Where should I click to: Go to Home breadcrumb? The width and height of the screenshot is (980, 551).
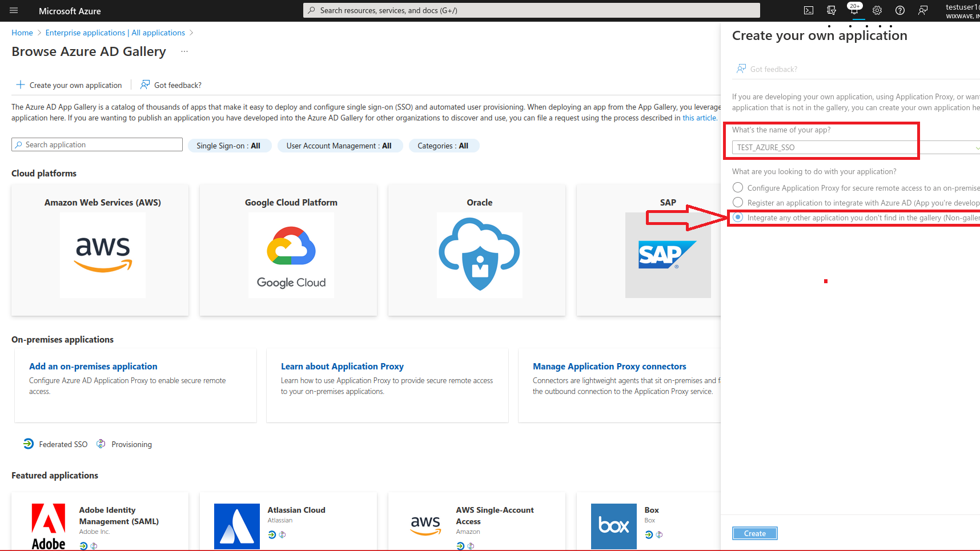pos(22,33)
